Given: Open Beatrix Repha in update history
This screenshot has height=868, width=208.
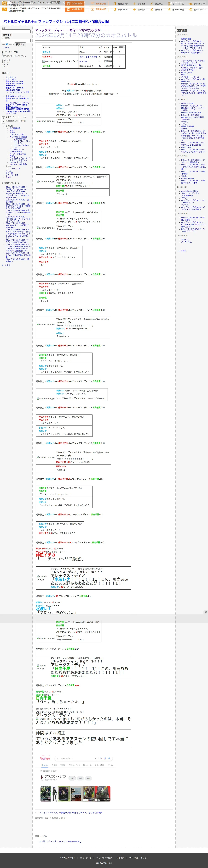Looking at the screenshot, I should coord(187,178).
